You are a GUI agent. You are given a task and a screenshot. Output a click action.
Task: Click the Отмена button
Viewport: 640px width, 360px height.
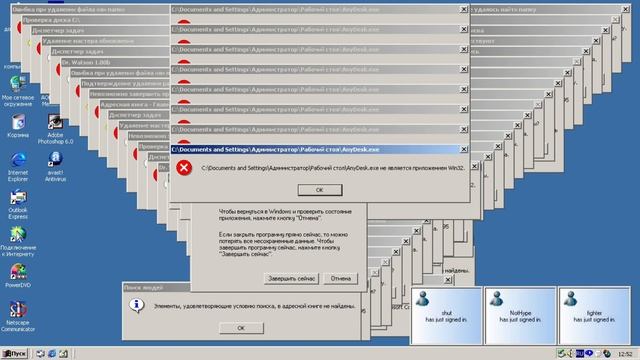tap(340, 278)
